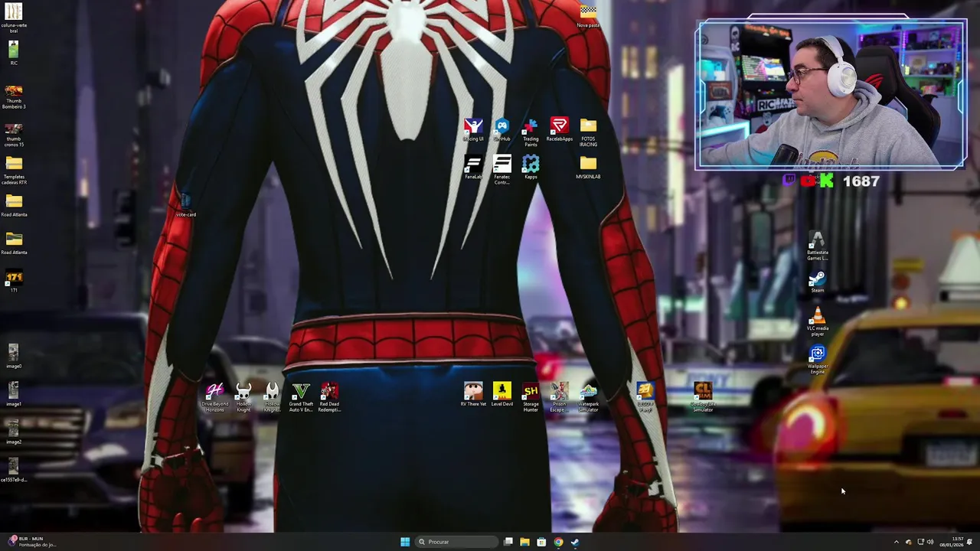This screenshot has height=551, width=980.
Task: Open the FOTOS IRACING folder
Action: pos(588,132)
